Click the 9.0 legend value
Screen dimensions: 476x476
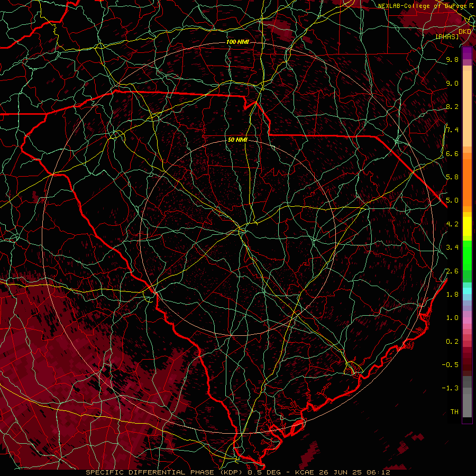tap(452, 83)
